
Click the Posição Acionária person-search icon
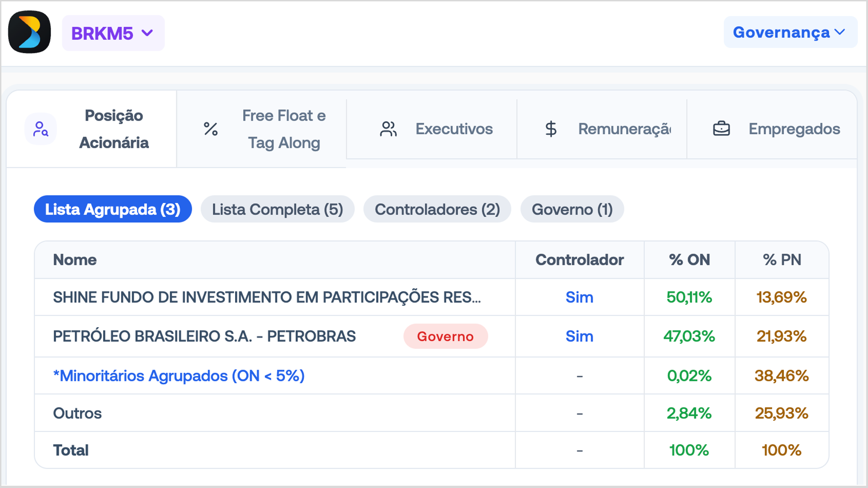41,129
